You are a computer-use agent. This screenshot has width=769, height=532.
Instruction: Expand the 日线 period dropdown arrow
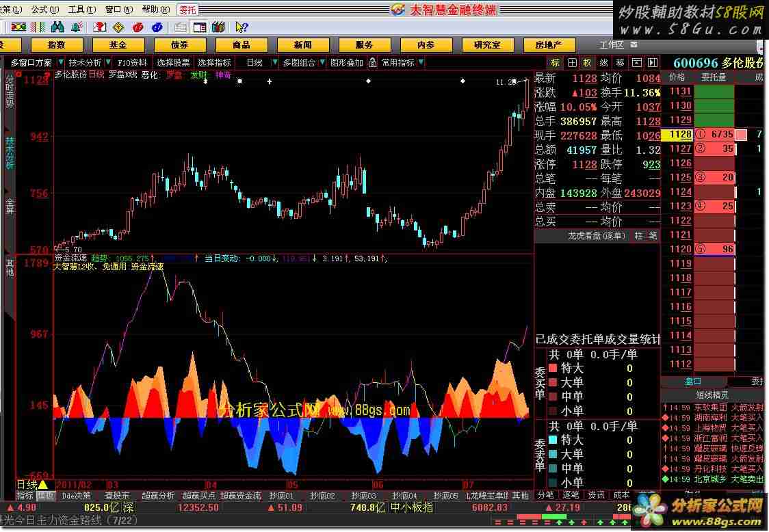coord(274,63)
